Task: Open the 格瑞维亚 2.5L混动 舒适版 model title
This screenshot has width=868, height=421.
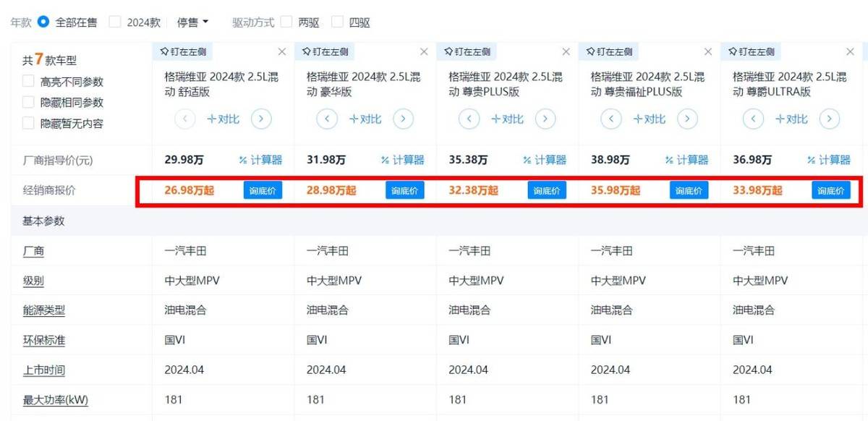Action: pos(221,84)
